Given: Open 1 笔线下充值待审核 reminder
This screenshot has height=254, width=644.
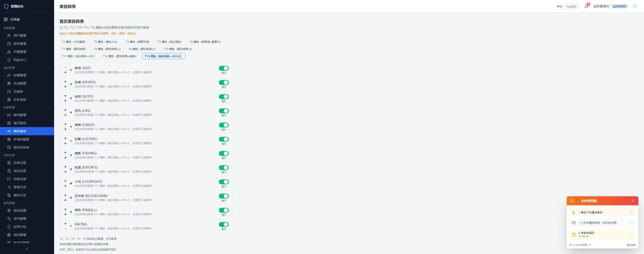Looking at the screenshot, I should click(x=602, y=213).
